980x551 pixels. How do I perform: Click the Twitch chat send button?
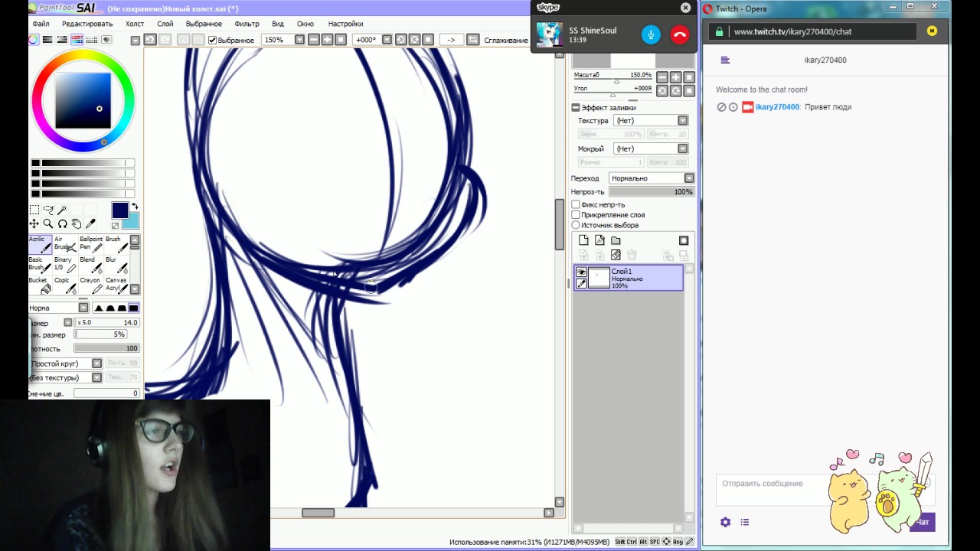(923, 522)
